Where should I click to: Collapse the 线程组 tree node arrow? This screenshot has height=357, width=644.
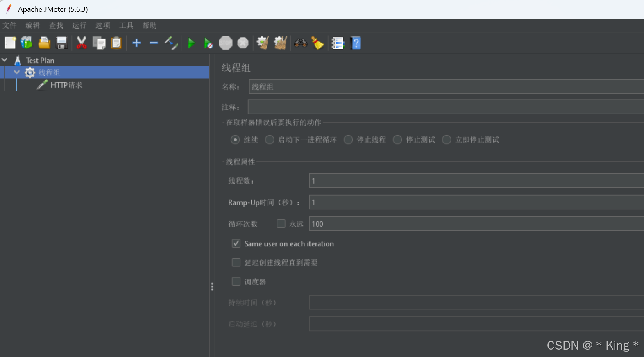(17, 72)
